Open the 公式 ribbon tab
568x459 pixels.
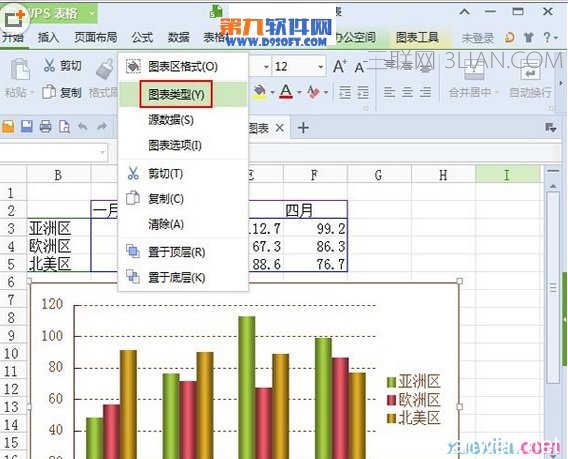pos(142,37)
